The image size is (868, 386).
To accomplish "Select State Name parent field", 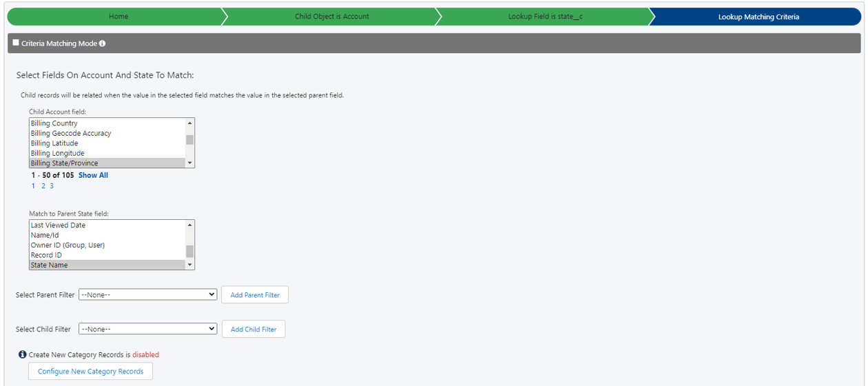I will click(x=107, y=265).
